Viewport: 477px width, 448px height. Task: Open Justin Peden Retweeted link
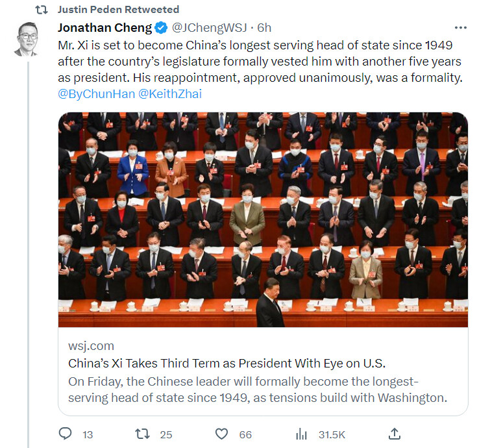tap(118, 10)
